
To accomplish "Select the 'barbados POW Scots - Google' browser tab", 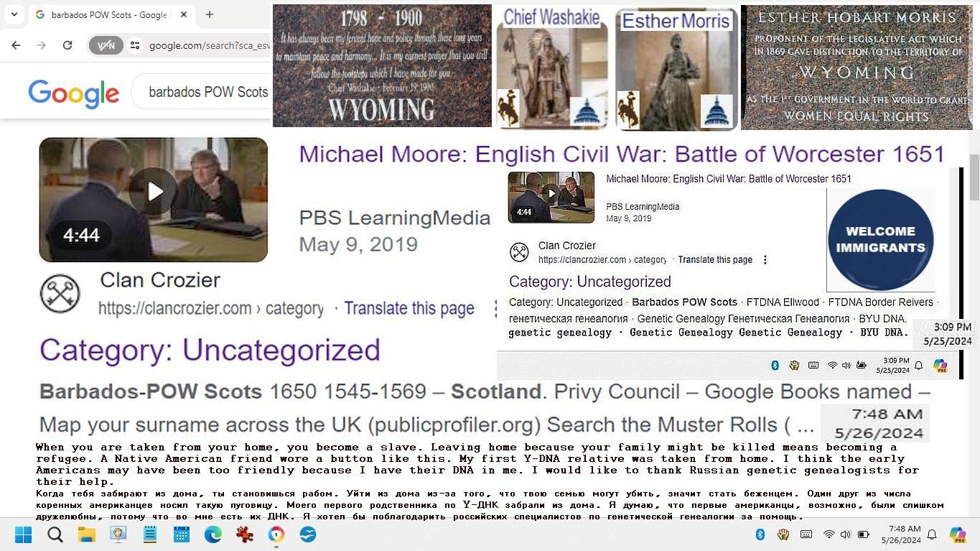I will pyautogui.click(x=110, y=14).
